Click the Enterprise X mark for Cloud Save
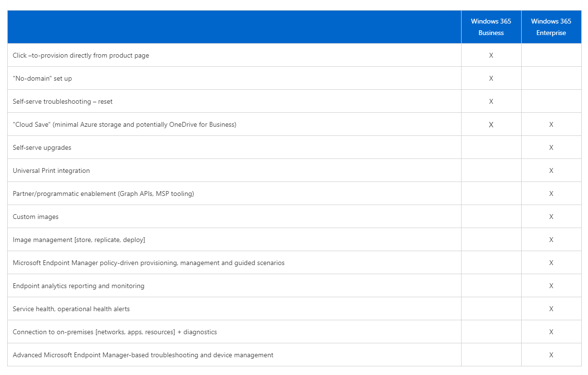 [x=551, y=124]
